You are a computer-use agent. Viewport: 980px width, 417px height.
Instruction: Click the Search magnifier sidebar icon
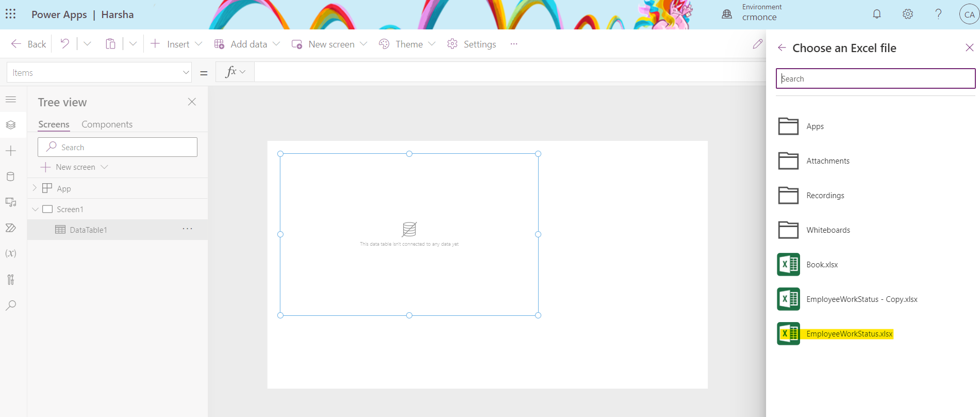(x=11, y=305)
